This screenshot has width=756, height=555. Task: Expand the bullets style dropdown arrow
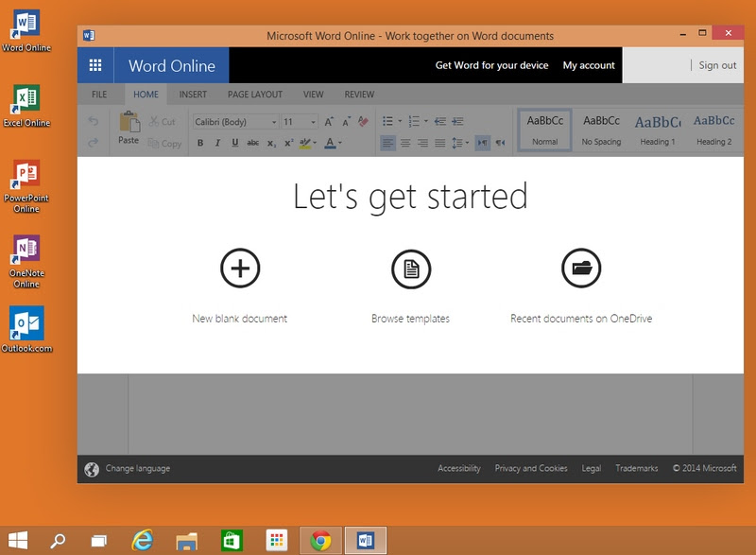click(400, 121)
